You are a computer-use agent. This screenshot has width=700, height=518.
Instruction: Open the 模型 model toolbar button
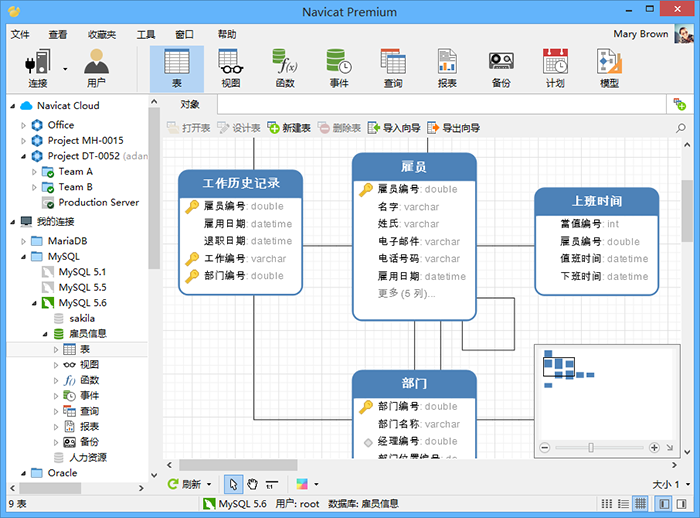[x=609, y=68]
